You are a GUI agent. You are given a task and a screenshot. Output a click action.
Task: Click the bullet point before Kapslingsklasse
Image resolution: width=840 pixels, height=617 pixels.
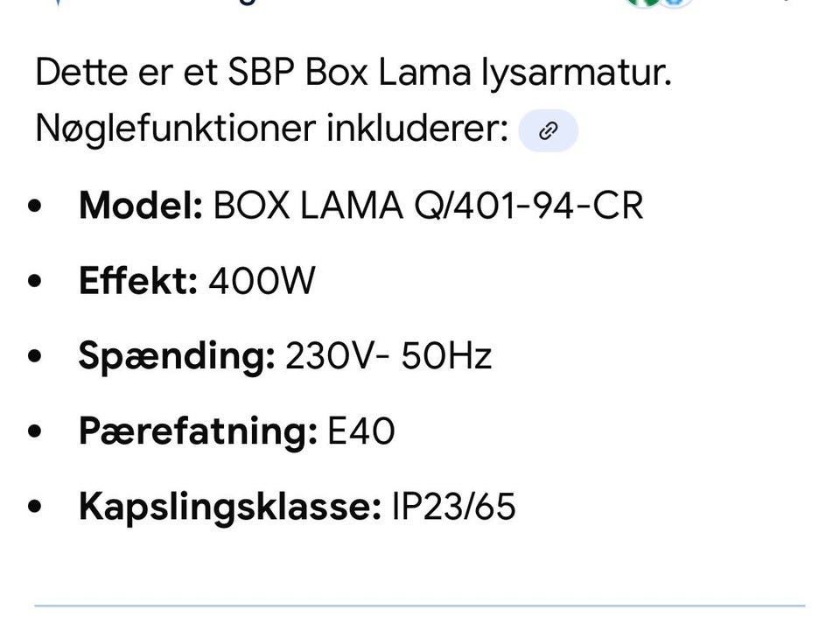point(35,508)
